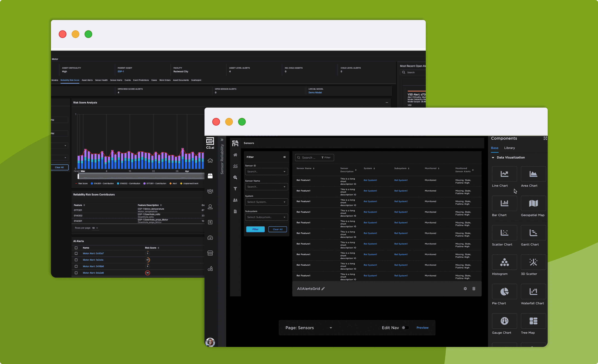The width and height of the screenshot is (598, 364).
Task: Change Rows per page dropdown in back window
Action: 95,228
